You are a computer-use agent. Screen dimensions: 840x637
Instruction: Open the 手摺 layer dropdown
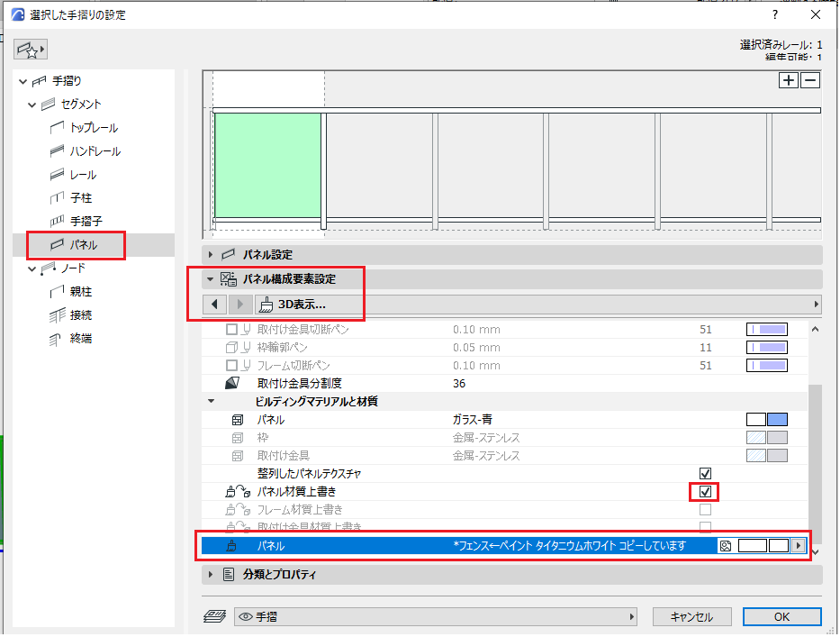436,616
